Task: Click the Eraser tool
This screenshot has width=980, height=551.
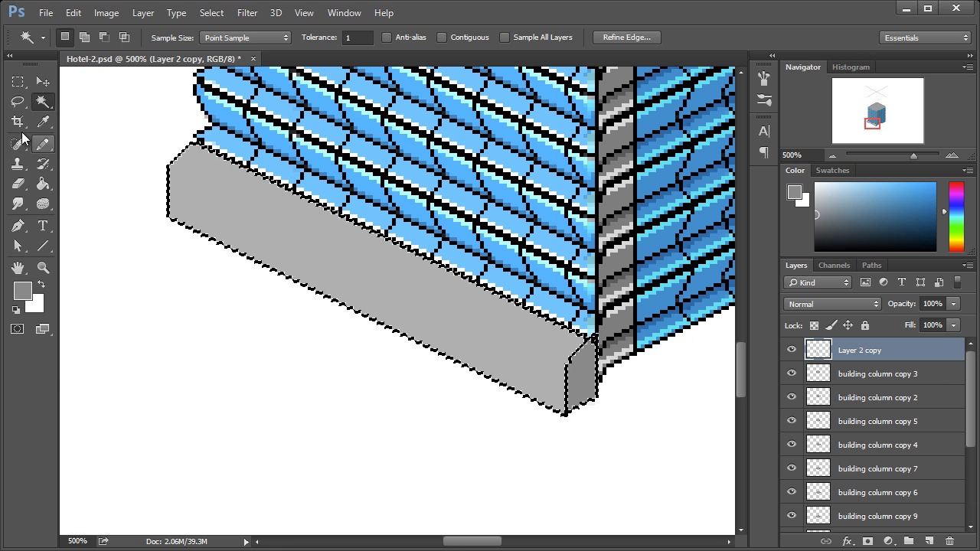Action: pos(18,184)
